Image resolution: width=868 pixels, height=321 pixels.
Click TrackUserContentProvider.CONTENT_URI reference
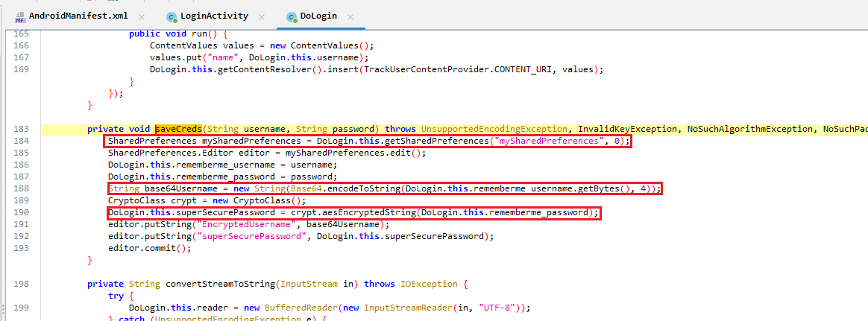pos(458,69)
